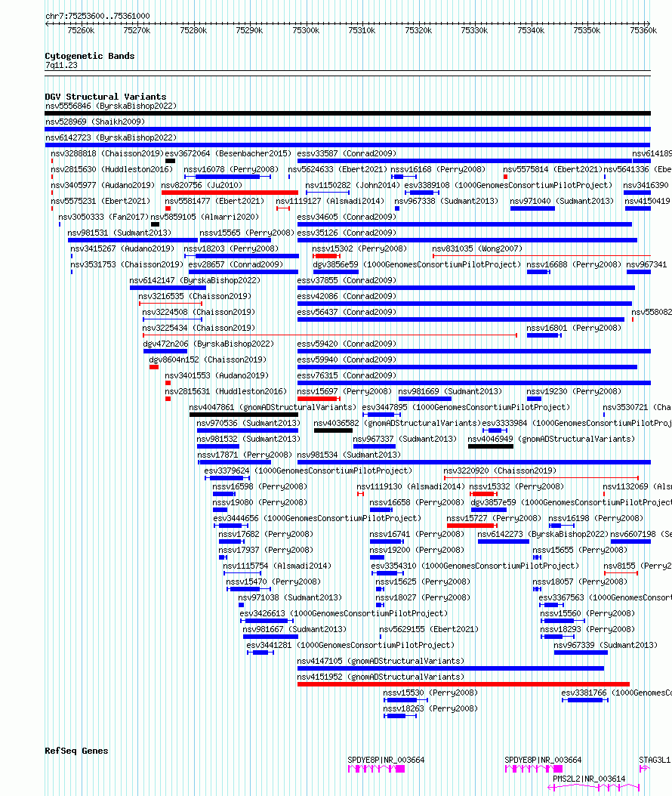Select the nsv528969 (Shaikh2009) blue bar

(x=347, y=129)
